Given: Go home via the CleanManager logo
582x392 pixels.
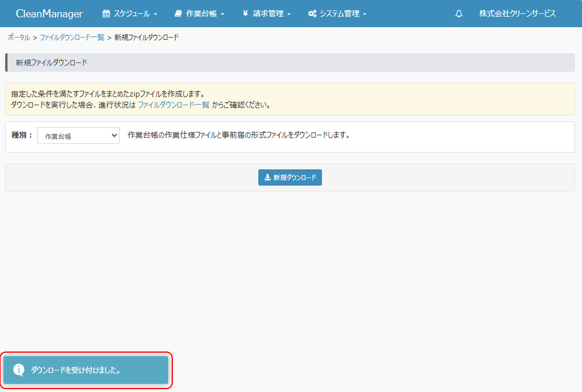Looking at the screenshot, I should pyautogui.click(x=49, y=14).
